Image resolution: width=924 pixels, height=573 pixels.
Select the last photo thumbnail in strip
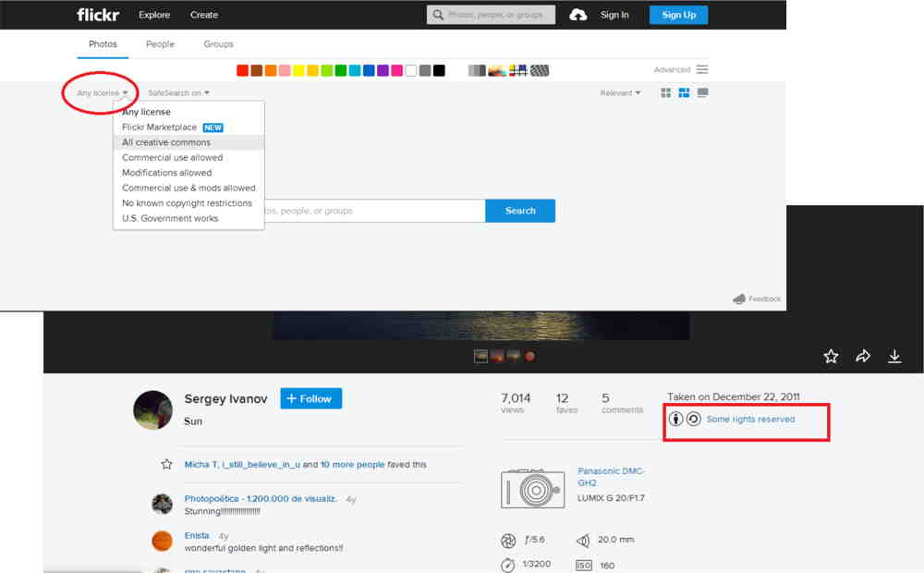(x=529, y=357)
